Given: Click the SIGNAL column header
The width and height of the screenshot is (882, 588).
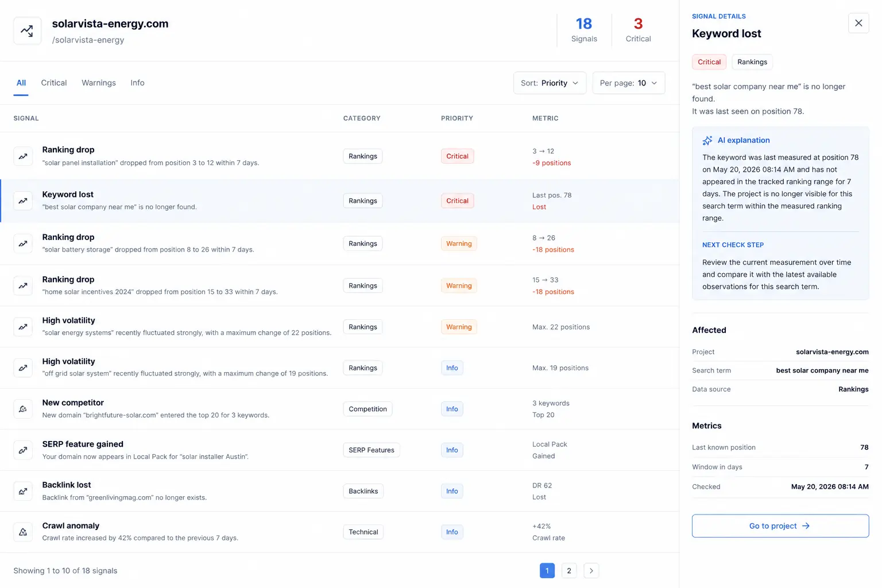Looking at the screenshot, I should click(26, 118).
